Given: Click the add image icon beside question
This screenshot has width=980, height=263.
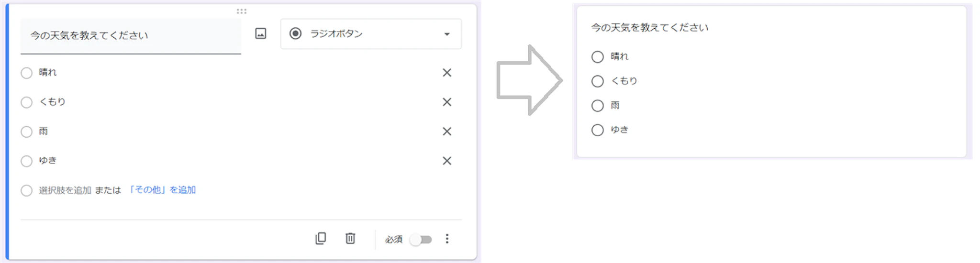Looking at the screenshot, I should pyautogui.click(x=261, y=33).
